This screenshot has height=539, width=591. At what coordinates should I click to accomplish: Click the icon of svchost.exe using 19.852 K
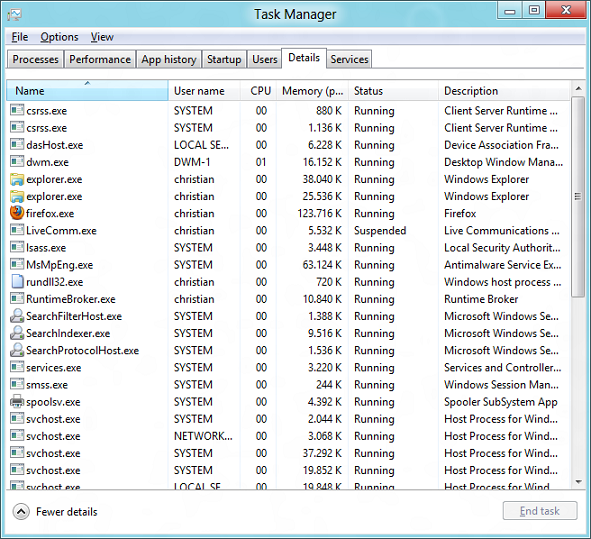point(17,470)
